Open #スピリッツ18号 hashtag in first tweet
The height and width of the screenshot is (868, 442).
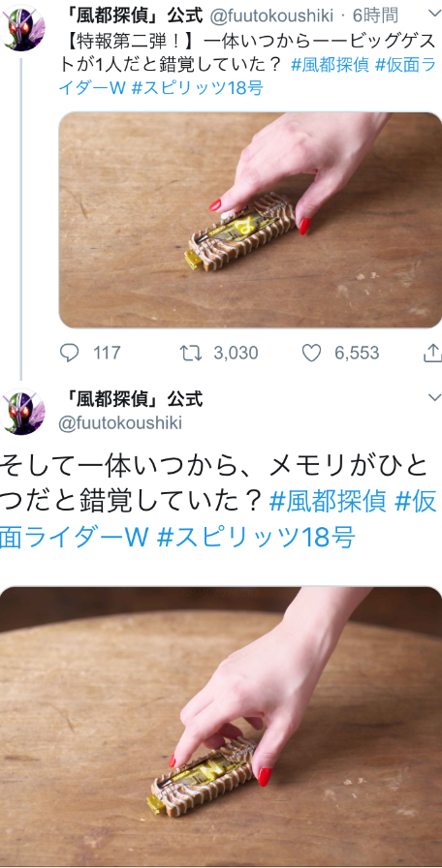(x=197, y=88)
